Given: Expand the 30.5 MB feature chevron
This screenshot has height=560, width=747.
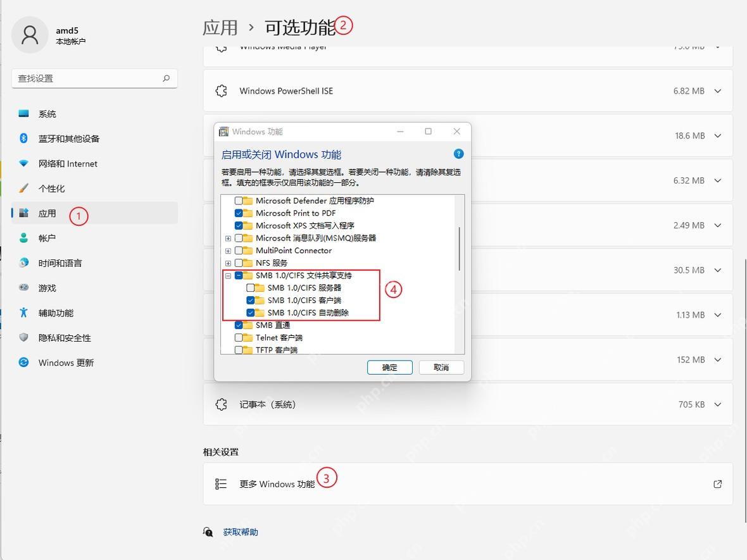Looking at the screenshot, I should [717, 270].
